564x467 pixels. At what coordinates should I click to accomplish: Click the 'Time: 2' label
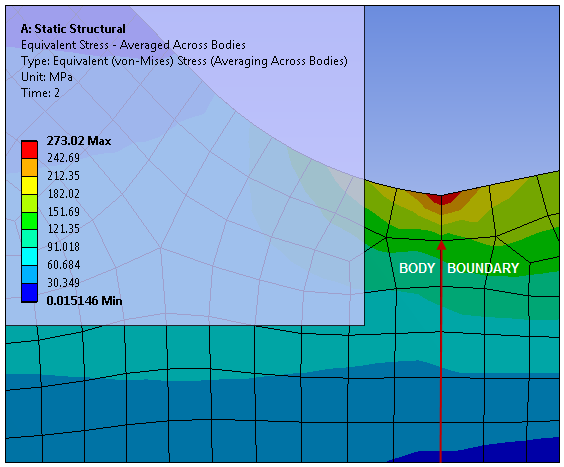(x=40, y=93)
